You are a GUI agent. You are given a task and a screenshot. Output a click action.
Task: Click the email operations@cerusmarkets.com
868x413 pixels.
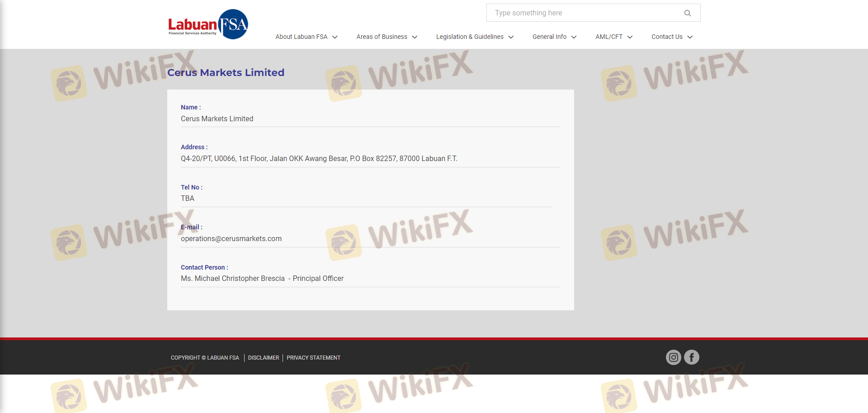[231, 238]
